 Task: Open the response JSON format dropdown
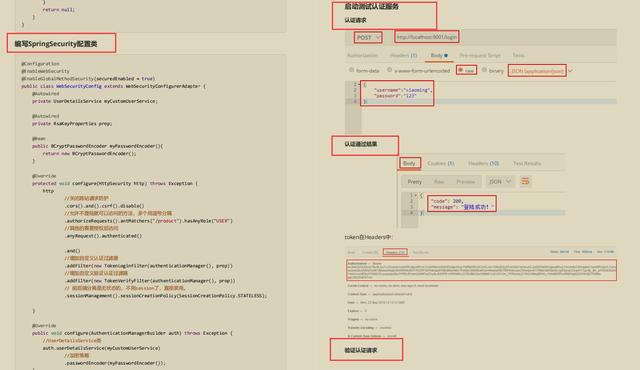(x=500, y=182)
